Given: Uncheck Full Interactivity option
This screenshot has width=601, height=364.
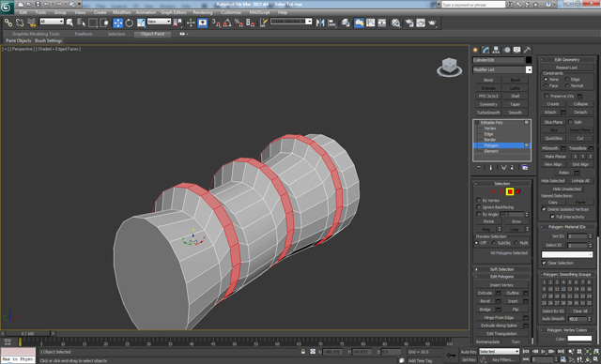Looking at the screenshot, I should tap(552, 217).
